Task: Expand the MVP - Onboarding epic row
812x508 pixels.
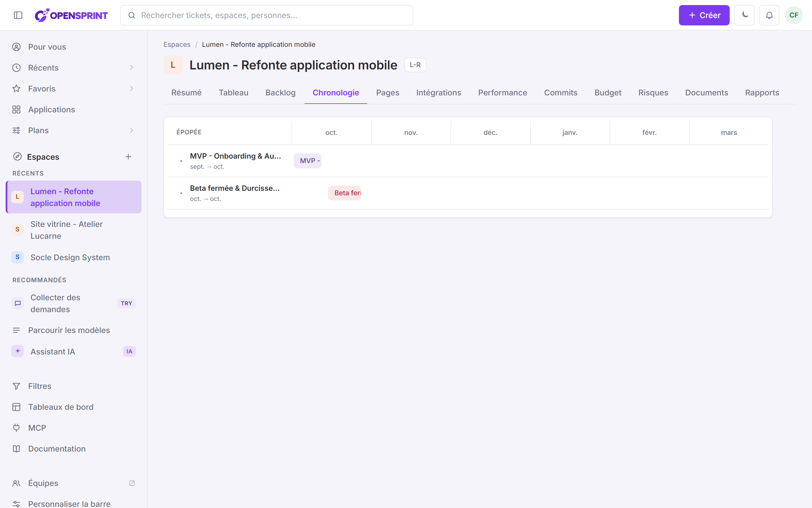Action: [182, 161]
